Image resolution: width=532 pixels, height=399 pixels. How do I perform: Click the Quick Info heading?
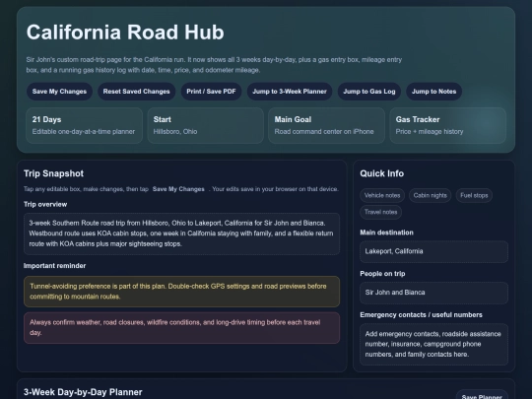pyautogui.click(x=381, y=173)
